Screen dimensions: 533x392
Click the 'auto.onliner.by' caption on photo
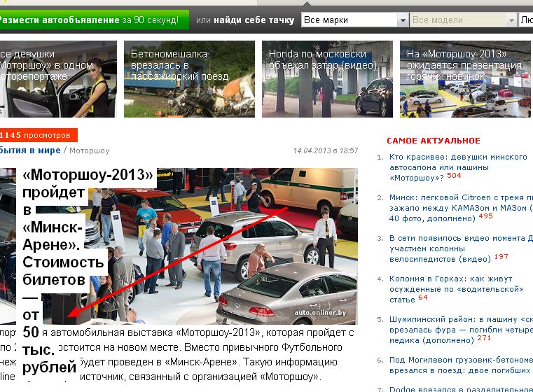pyautogui.click(x=320, y=312)
